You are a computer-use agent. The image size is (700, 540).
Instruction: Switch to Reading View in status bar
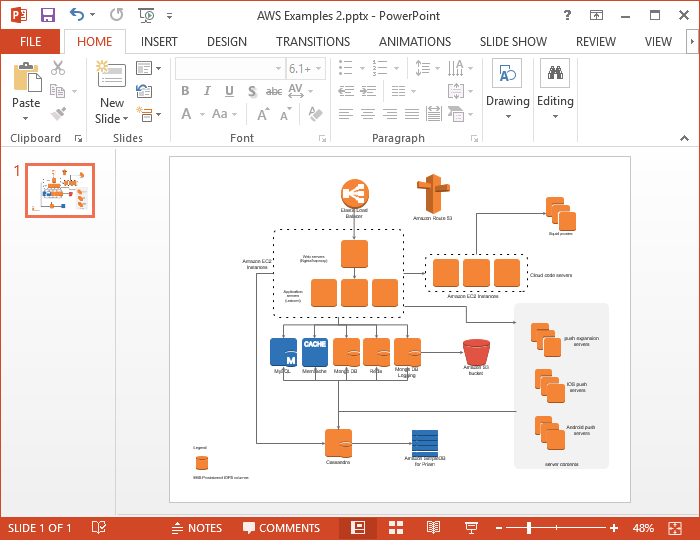click(433, 527)
